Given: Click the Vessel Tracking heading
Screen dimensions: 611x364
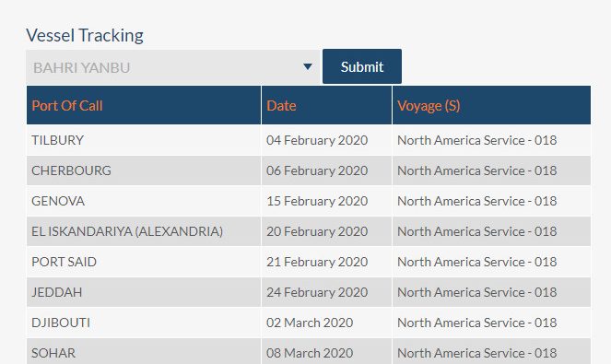Looking at the screenshot, I should coord(85,35).
